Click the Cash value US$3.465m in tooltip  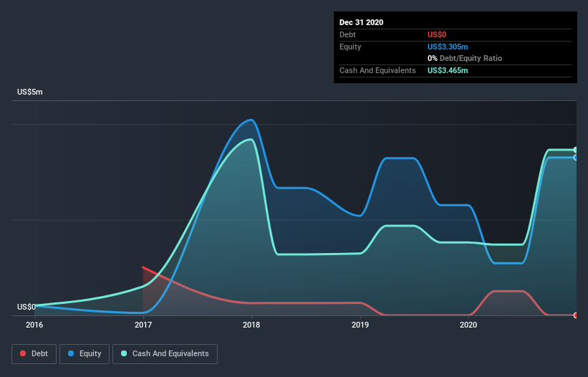(x=448, y=70)
